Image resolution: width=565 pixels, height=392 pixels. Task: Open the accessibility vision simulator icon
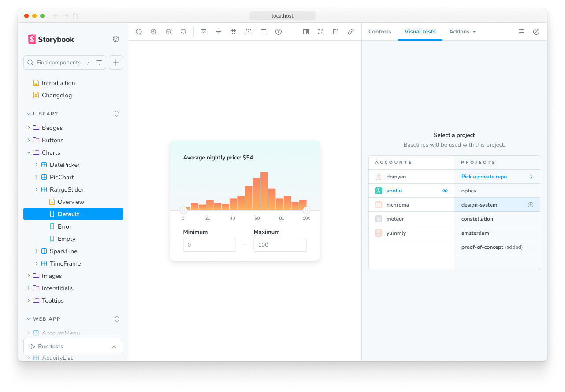(279, 32)
